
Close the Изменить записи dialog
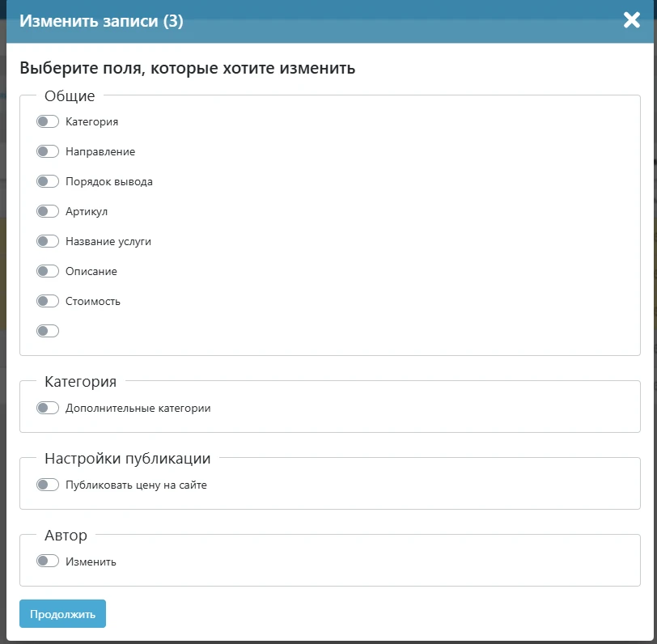632,20
